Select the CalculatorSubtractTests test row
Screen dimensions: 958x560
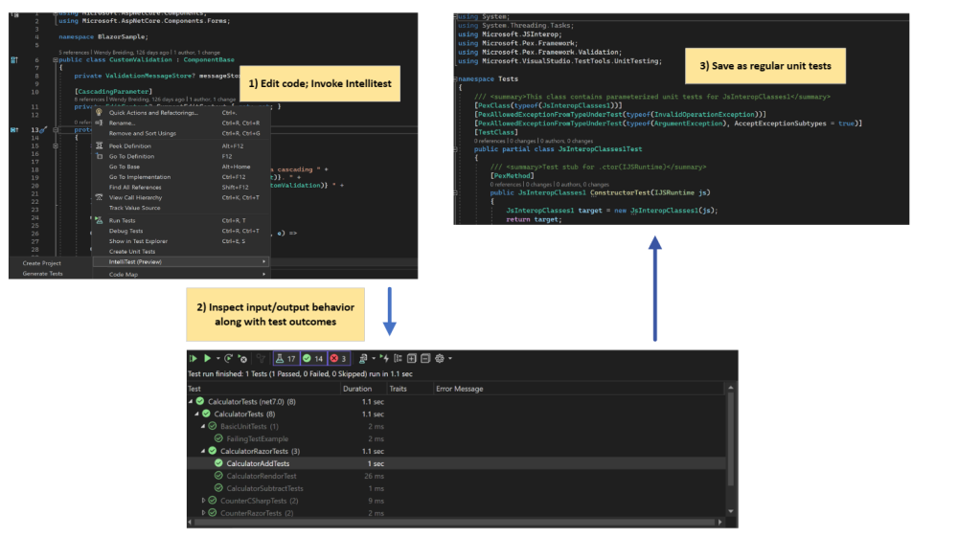coord(456,488)
